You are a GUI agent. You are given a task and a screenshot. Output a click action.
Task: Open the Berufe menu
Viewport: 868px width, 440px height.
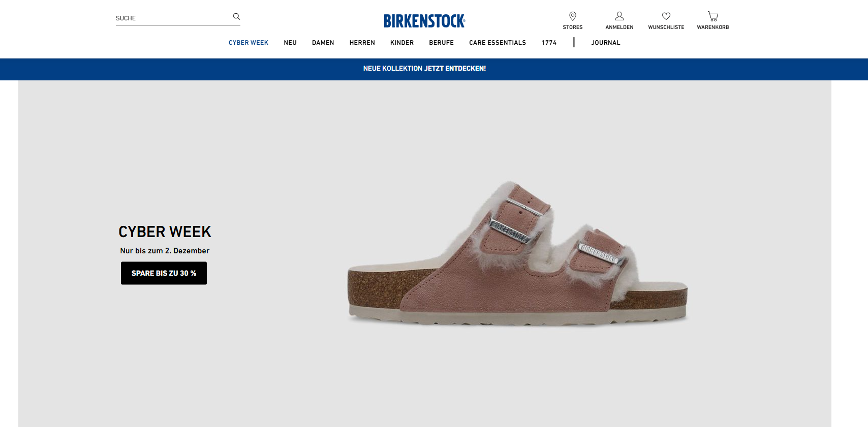tap(441, 43)
